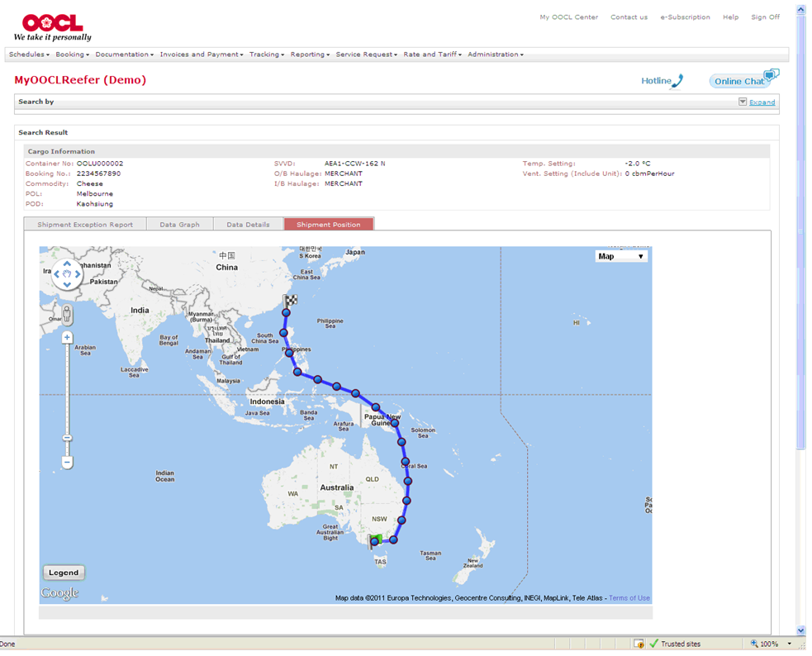Click the map zoom slider handle
Image resolution: width=812 pixels, height=656 pixels.
click(67, 438)
